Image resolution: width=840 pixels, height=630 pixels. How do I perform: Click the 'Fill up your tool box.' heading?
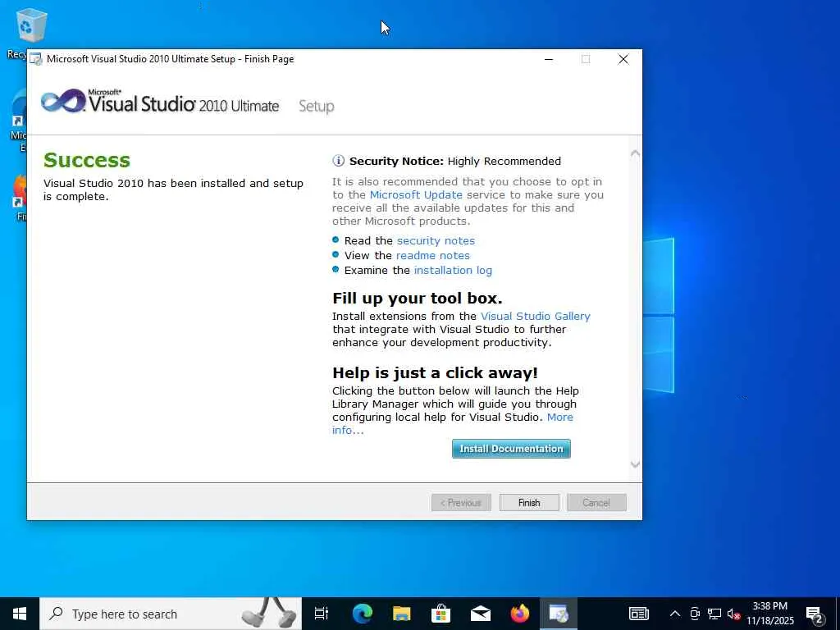point(418,298)
